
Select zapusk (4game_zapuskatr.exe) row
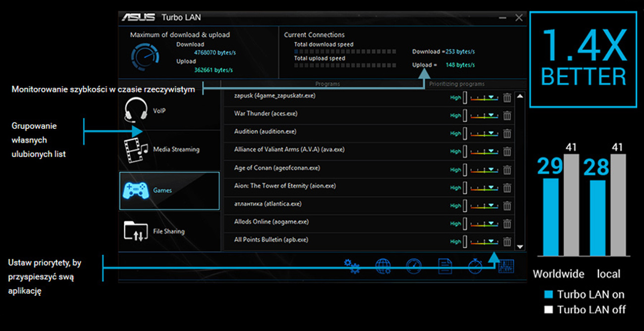coord(369,98)
